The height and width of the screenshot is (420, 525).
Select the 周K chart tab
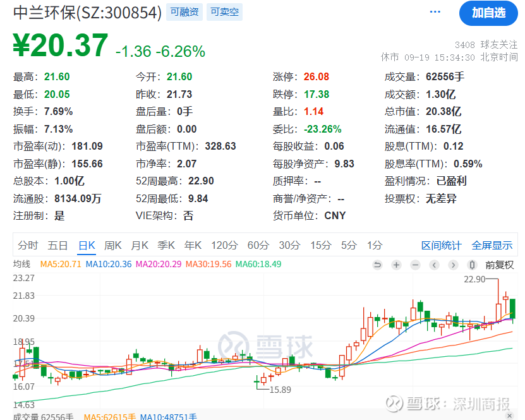pyautogui.click(x=113, y=245)
